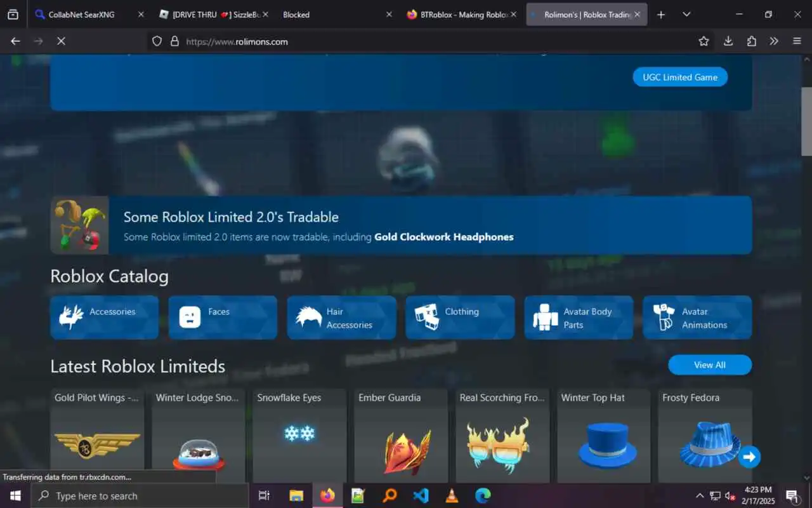Click the muted volume tray icon
Screen dimensions: 812x508
coord(730,496)
